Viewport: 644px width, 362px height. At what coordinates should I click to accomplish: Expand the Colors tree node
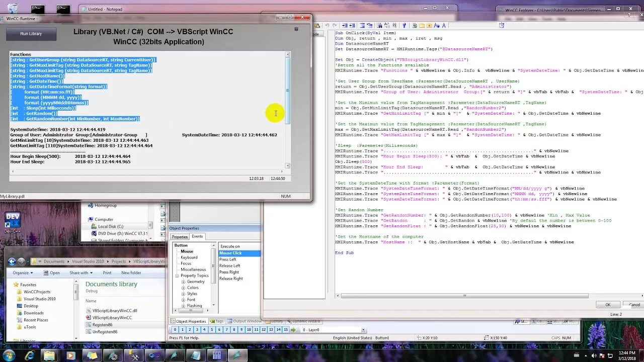[183, 288]
